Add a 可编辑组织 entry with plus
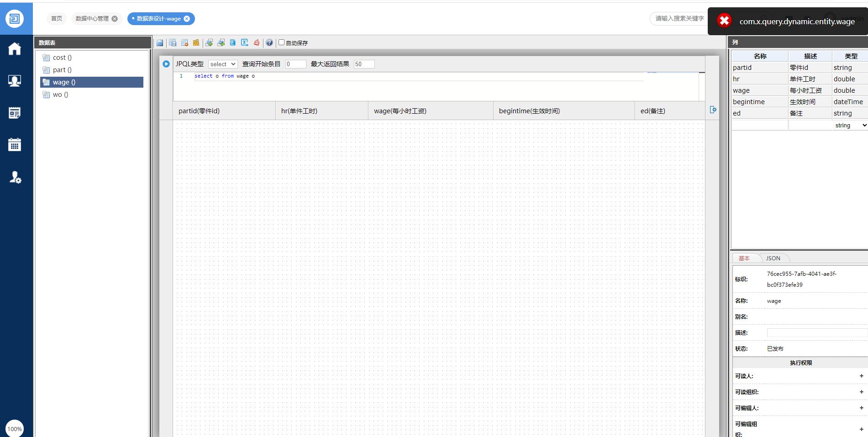The width and height of the screenshot is (868, 437). tap(862, 429)
